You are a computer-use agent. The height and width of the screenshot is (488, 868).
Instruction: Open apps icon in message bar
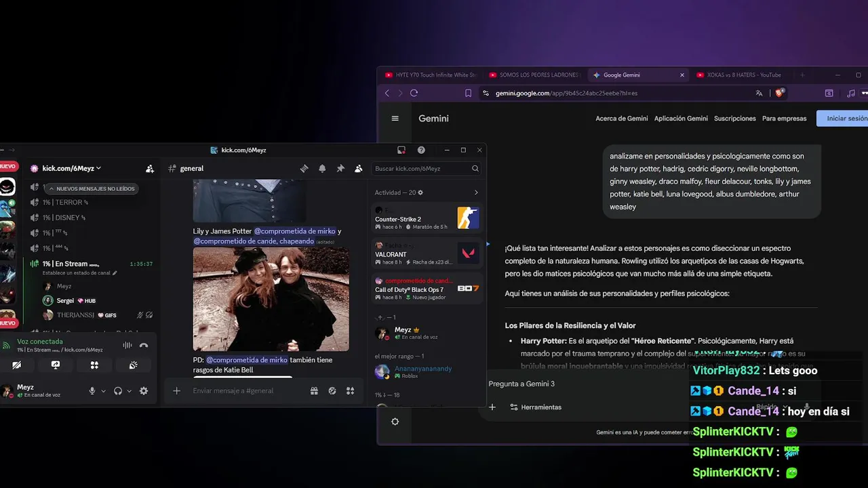tap(350, 391)
